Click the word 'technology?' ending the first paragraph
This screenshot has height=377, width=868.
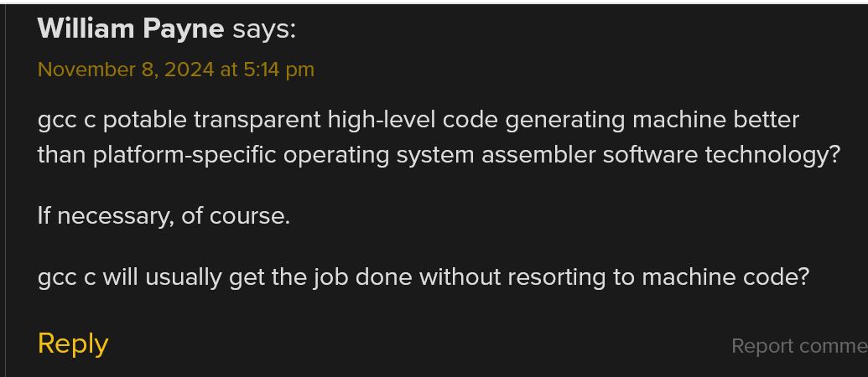click(772, 155)
